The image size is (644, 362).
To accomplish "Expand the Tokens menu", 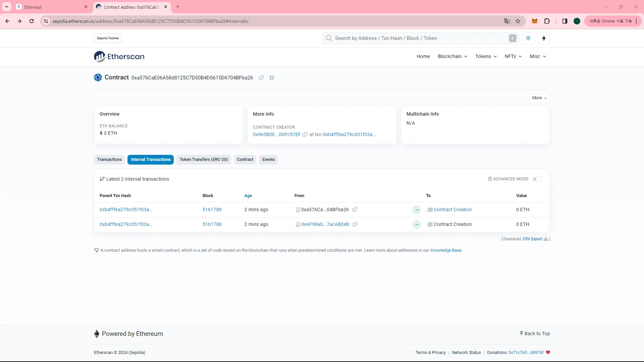I will pos(486,56).
